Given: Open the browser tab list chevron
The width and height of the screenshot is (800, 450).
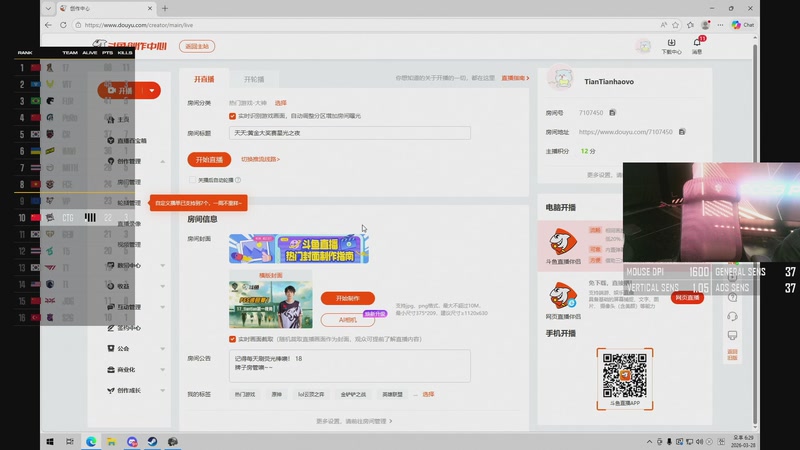Looking at the screenshot, I should coord(48,8).
